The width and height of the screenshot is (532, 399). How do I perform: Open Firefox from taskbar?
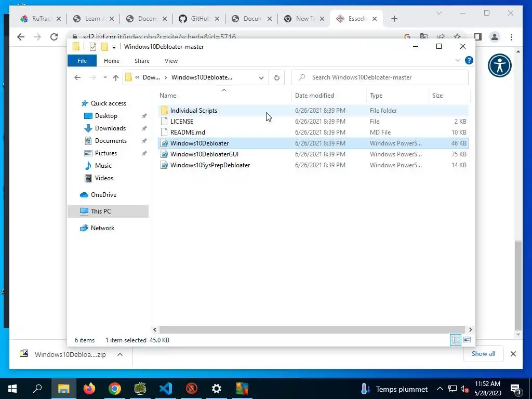point(89,389)
